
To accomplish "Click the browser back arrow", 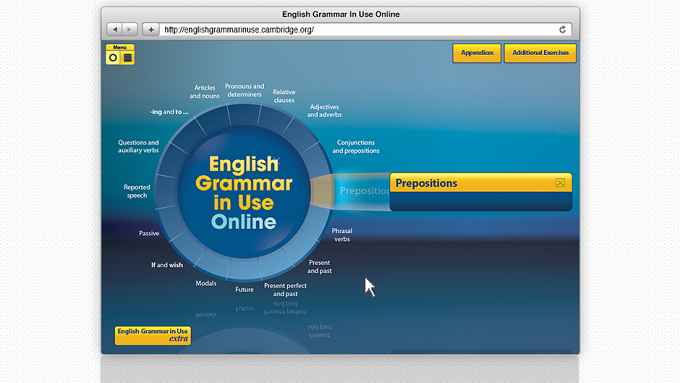I will point(115,29).
